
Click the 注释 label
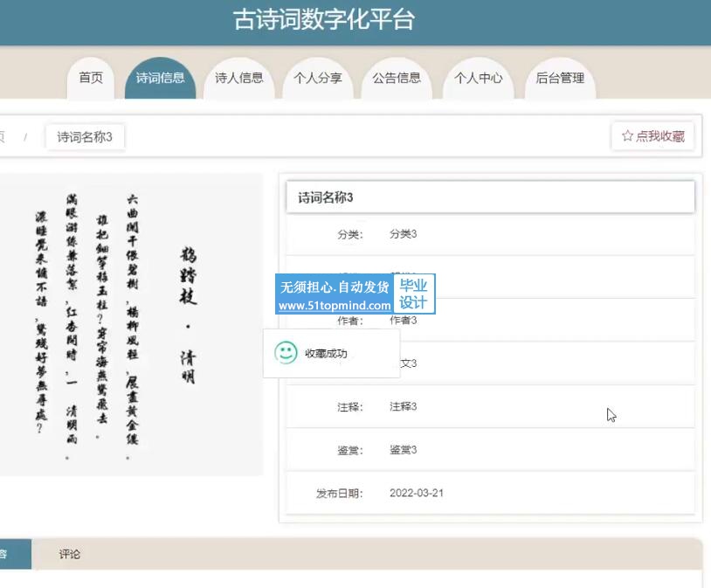(350, 407)
